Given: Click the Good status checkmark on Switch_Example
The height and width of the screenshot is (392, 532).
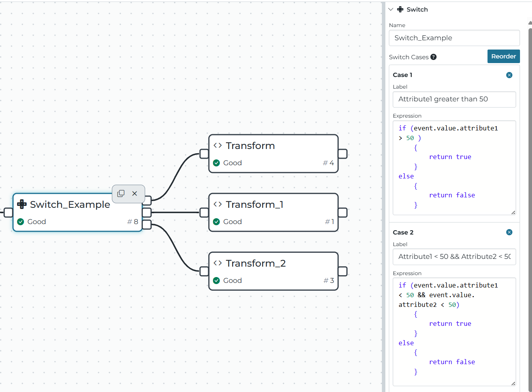Looking at the screenshot, I should pos(20,222).
